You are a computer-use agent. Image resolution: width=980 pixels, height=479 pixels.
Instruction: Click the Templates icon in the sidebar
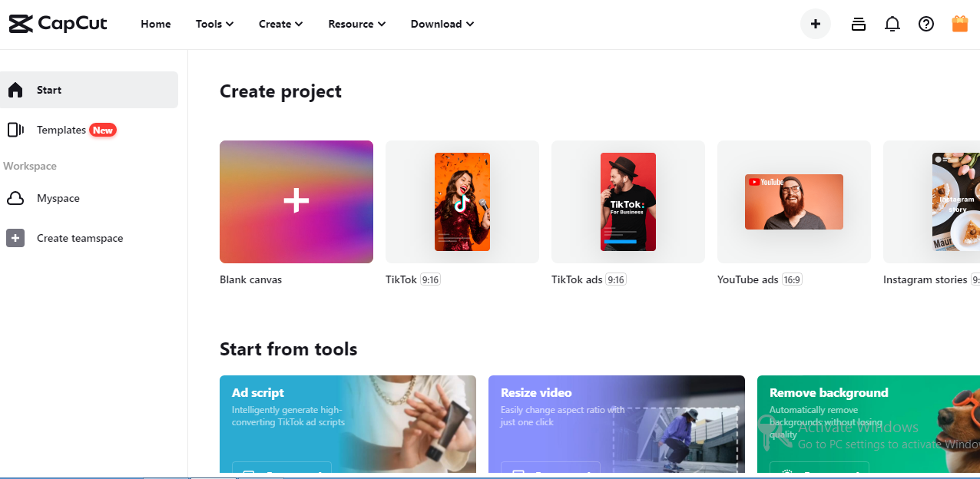pos(15,130)
